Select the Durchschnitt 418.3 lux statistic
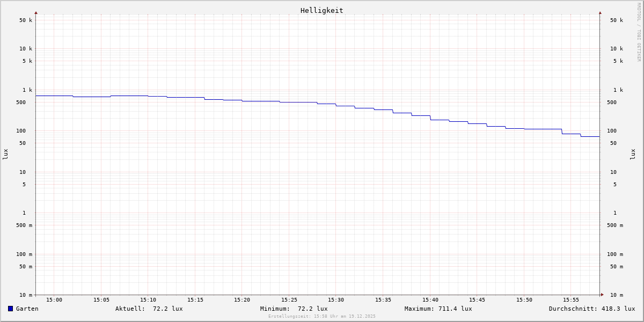The image size is (644, 322). tap(591, 309)
